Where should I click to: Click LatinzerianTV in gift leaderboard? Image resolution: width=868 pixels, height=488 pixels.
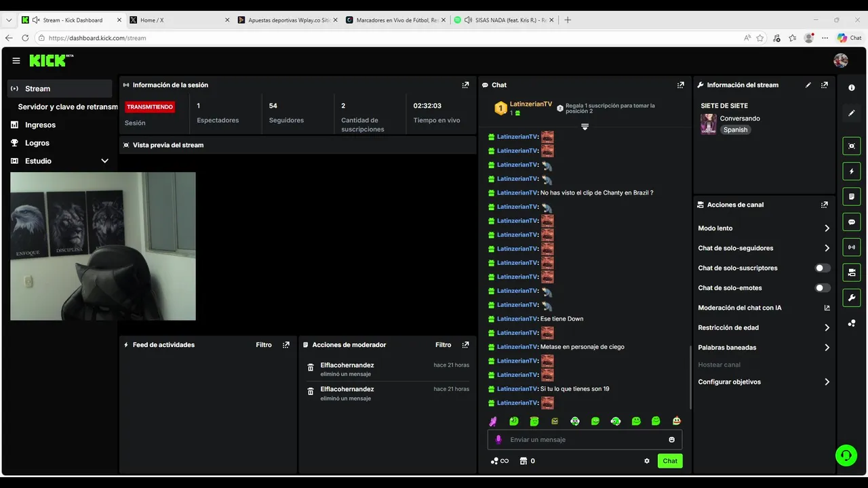pos(531,104)
